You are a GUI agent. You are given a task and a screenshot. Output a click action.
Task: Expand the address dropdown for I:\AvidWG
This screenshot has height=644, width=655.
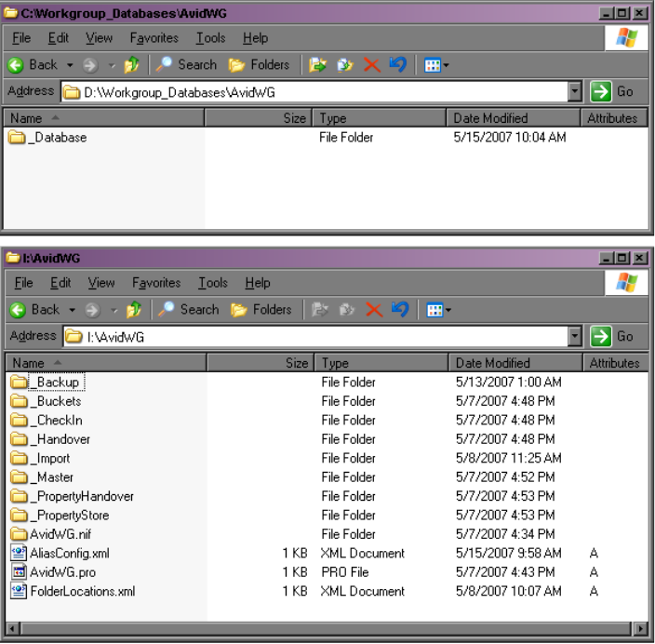click(575, 336)
